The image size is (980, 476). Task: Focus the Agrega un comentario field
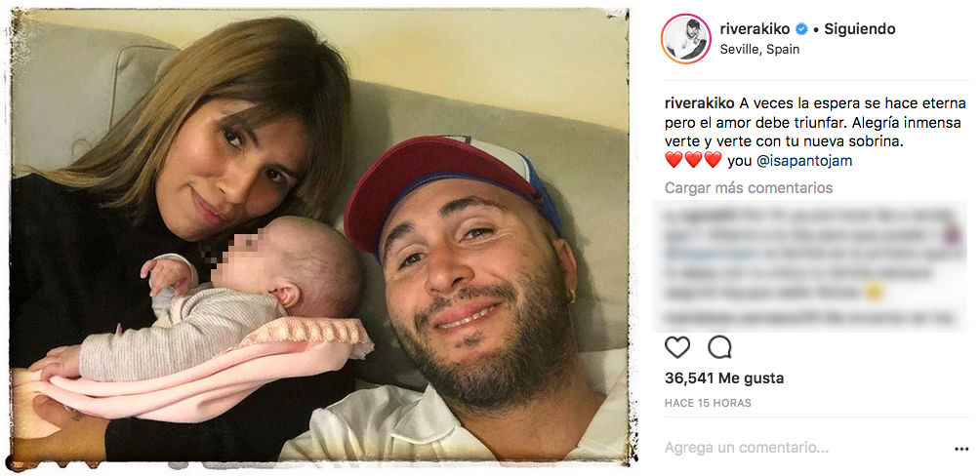781,449
